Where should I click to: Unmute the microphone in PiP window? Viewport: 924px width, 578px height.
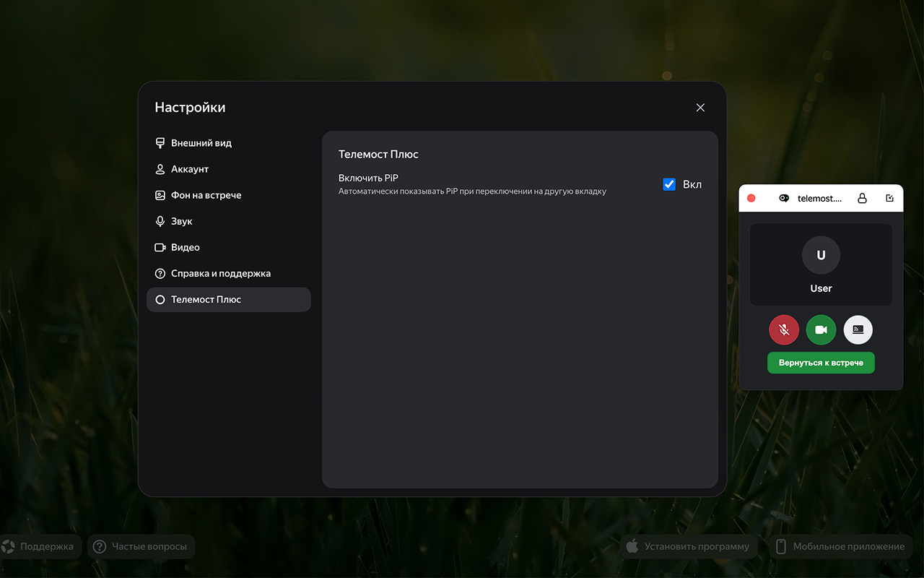click(x=784, y=330)
